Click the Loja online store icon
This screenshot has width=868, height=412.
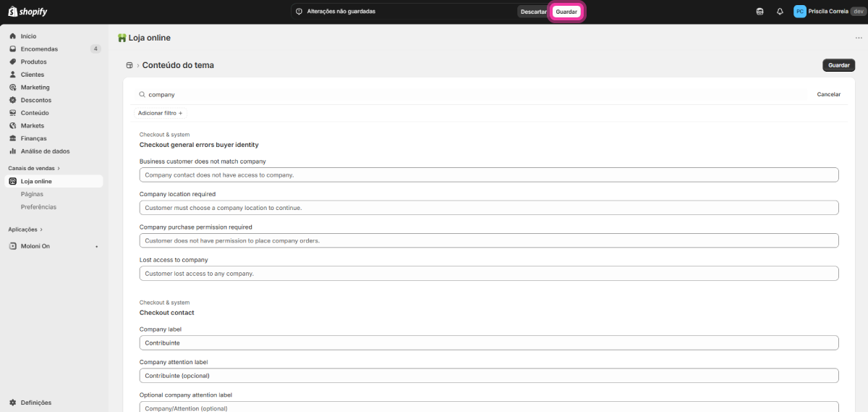(x=13, y=181)
